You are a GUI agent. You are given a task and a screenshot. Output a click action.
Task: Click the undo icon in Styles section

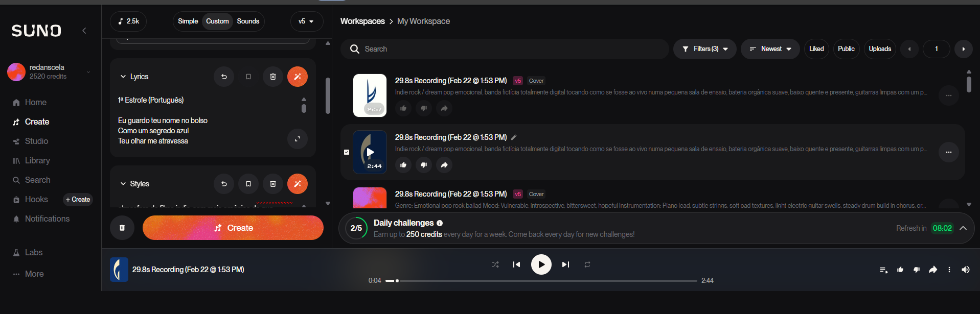[x=224, y=184]
